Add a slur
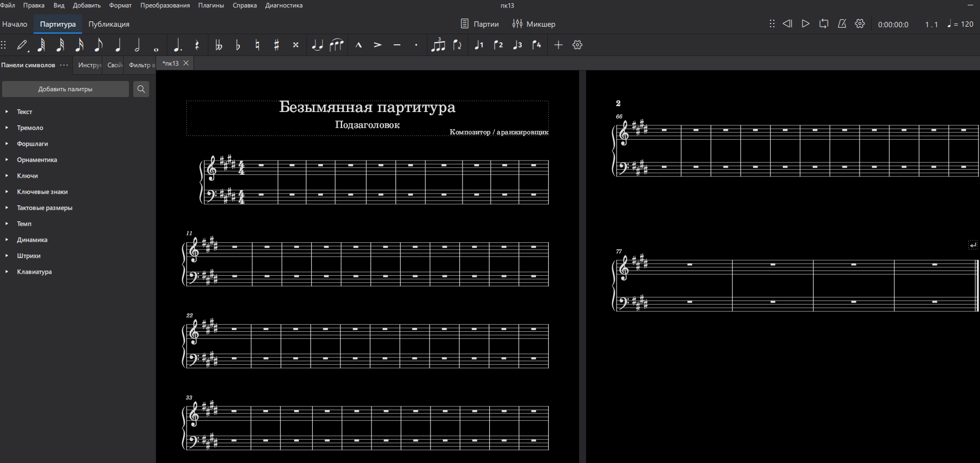The width and height of the screenshot is (980, 463). (336, 45)
